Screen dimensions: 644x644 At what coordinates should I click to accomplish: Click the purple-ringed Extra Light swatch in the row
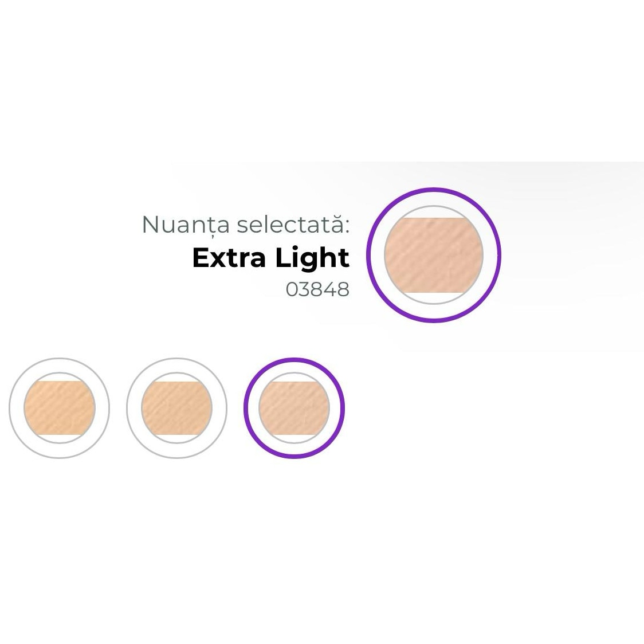(294, 409)
